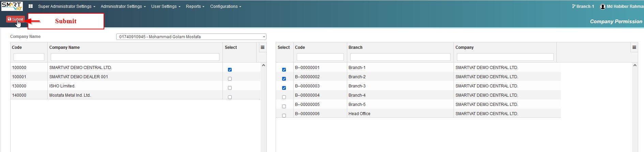
Task: Sort right grid by Branch header
Action: [x=355, y=47]
